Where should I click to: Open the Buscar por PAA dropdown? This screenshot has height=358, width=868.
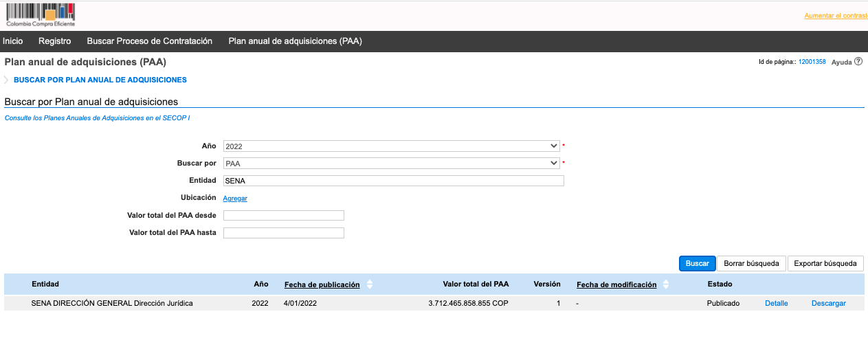[x=392, y=164]
